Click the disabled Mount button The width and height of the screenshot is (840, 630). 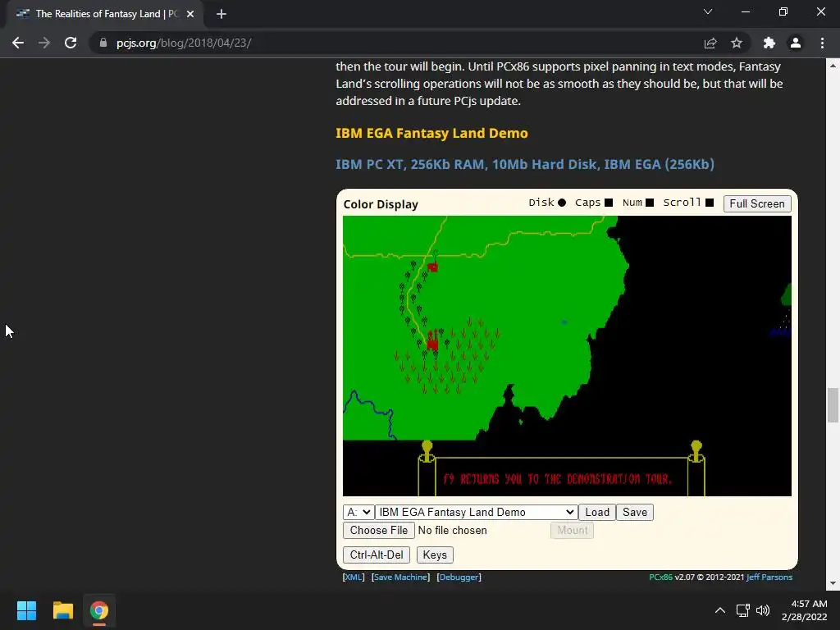coord(572,531)
